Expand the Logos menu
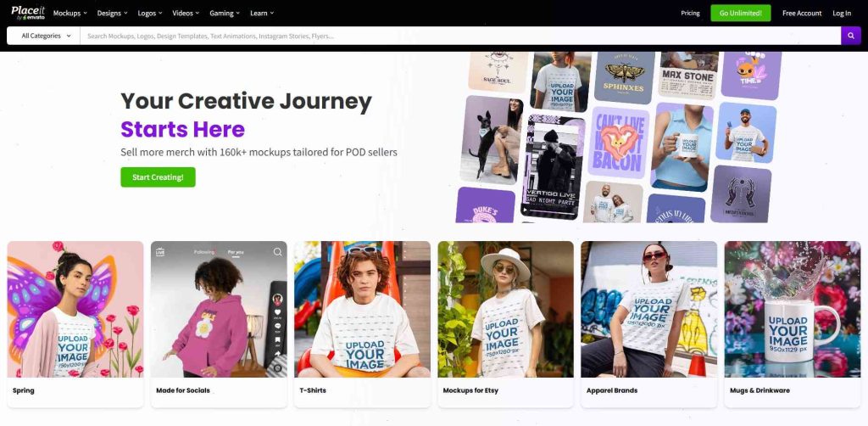The height and width of the screenshot is (426, 868). point(150,14)
